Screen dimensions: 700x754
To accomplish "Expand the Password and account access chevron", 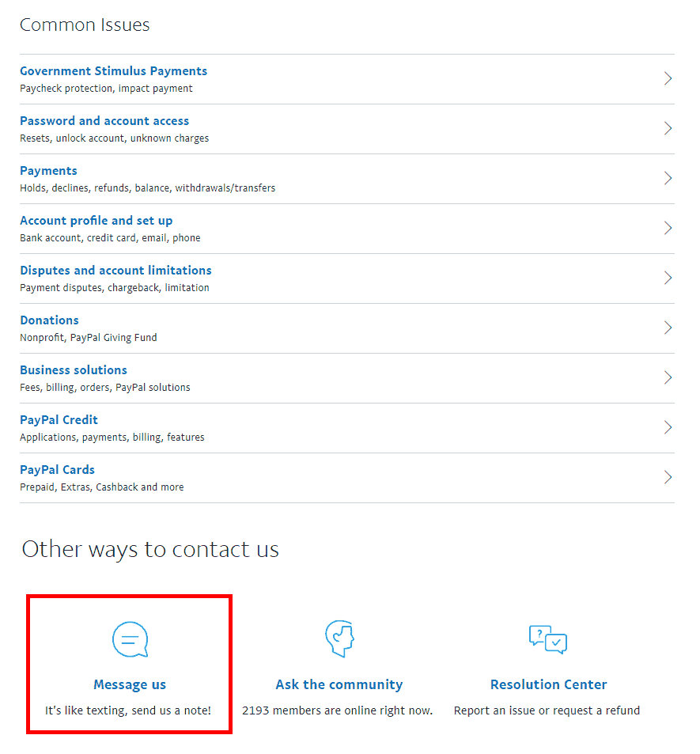I will pos(668,128).
